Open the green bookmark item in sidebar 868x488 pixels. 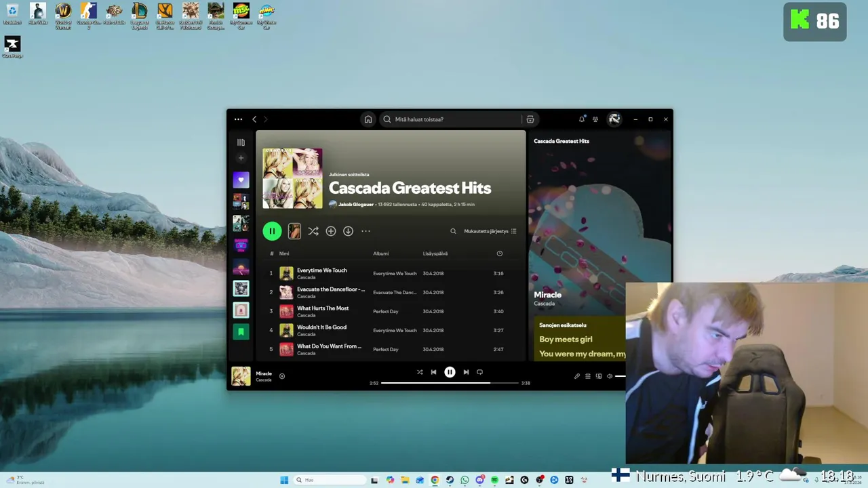[x=241, y=331]
